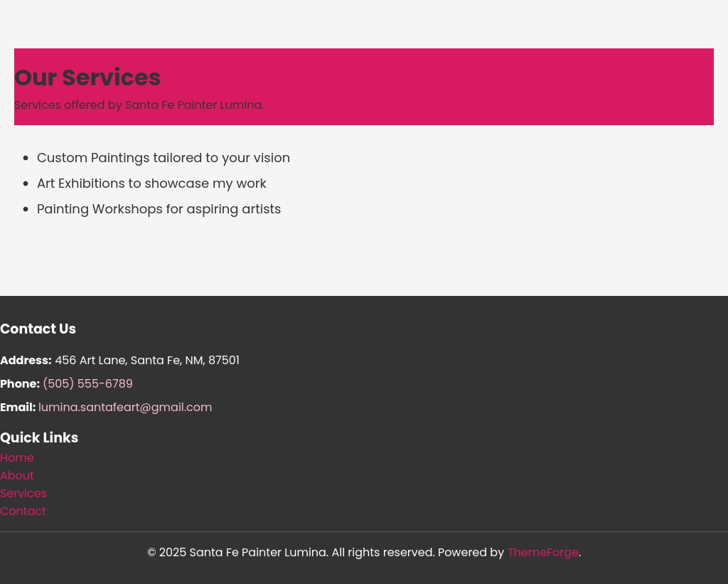This screenshot has height=584, width=728.
Task: Click the bullet before Custom Paintings
Action: click(x=26, y=159)
